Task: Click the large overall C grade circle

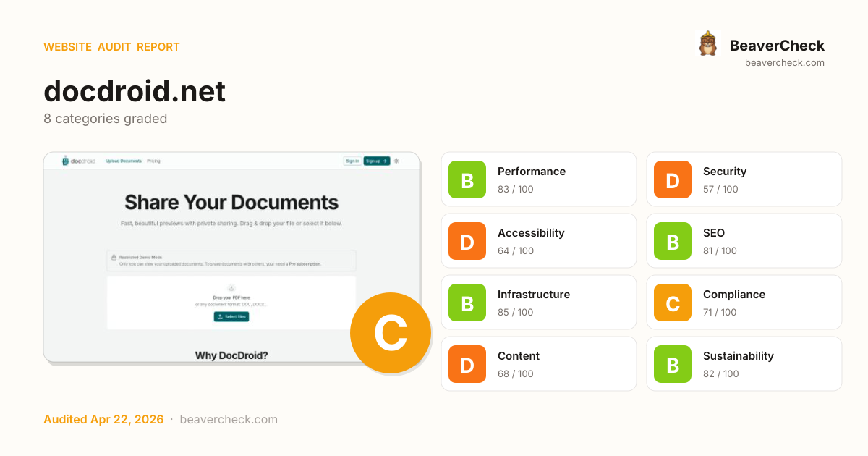Action: click(391, 333)
